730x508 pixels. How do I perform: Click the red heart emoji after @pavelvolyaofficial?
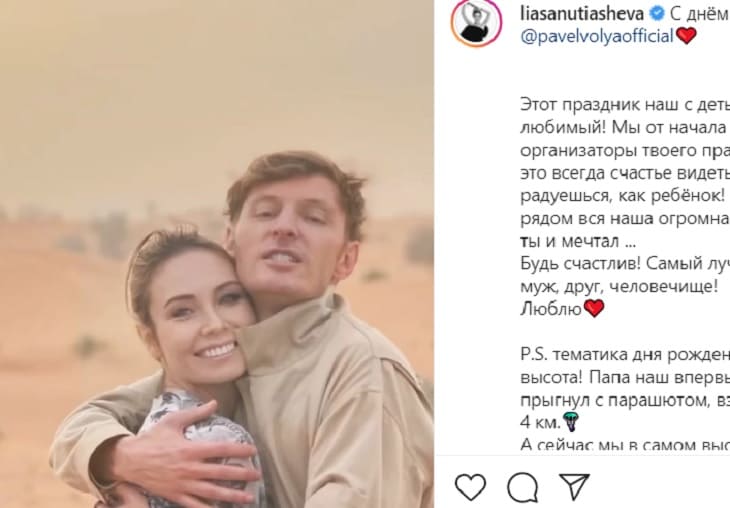click(686, 36)
